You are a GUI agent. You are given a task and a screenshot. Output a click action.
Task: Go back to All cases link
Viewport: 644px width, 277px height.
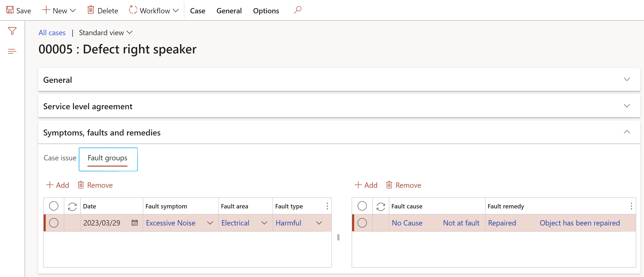pos(52,33)
